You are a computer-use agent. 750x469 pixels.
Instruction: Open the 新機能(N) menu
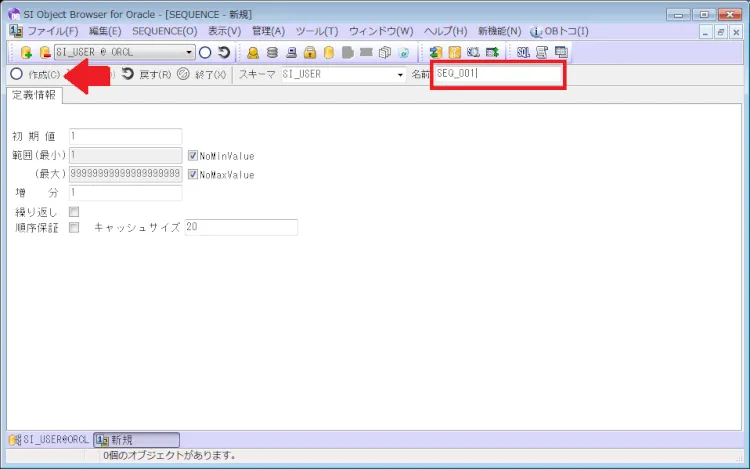click(499, 32)
